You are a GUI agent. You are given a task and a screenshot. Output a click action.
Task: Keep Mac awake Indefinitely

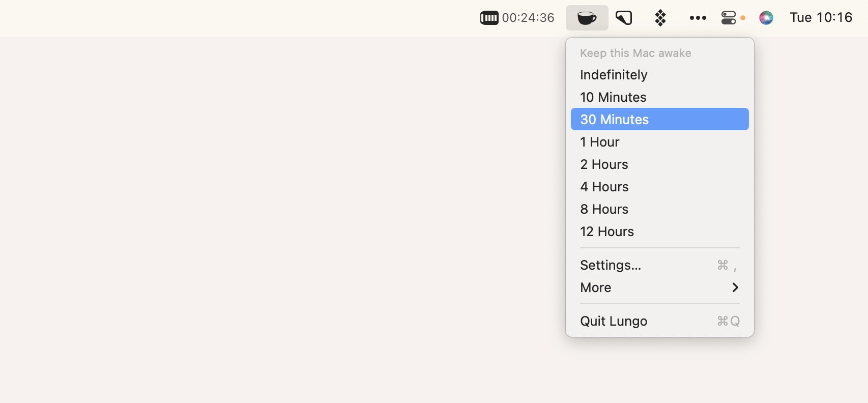pos(660,75)
